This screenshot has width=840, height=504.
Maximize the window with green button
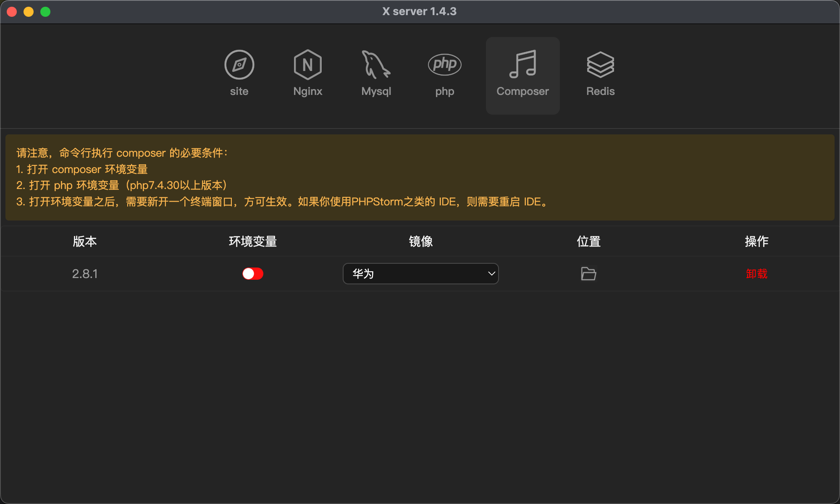pyautogui.click(x=45, y=12)
